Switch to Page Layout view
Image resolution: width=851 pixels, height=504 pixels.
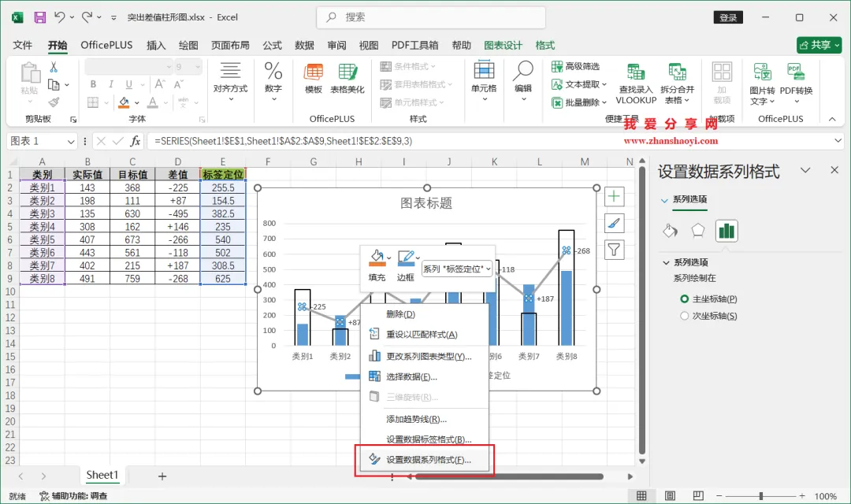[670, 496]
